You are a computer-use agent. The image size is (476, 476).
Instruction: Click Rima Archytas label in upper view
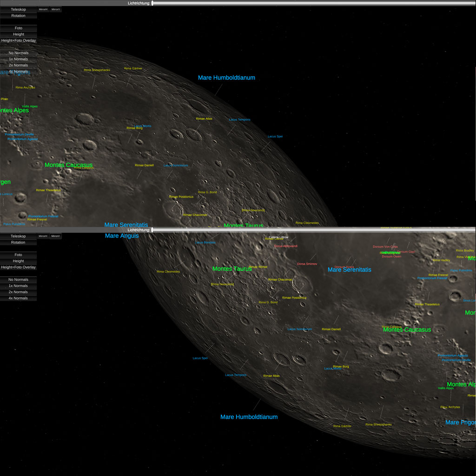(x=25, y=87)
